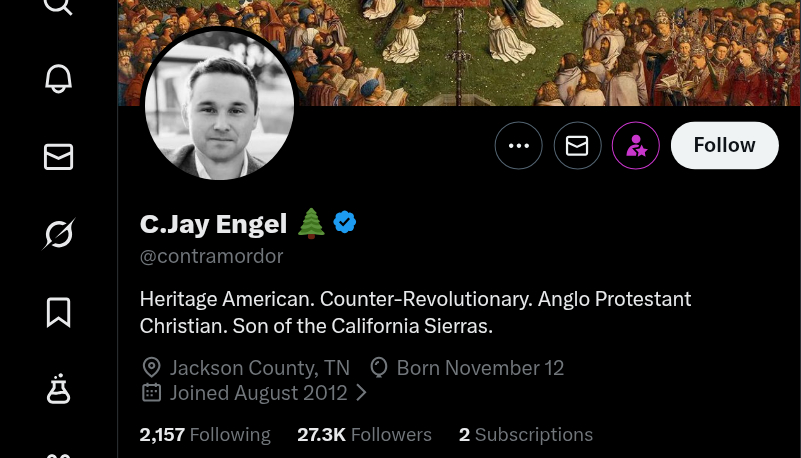Open Notifications bell icon
Viewport: 801px width, 458px height.
point(58,79)
